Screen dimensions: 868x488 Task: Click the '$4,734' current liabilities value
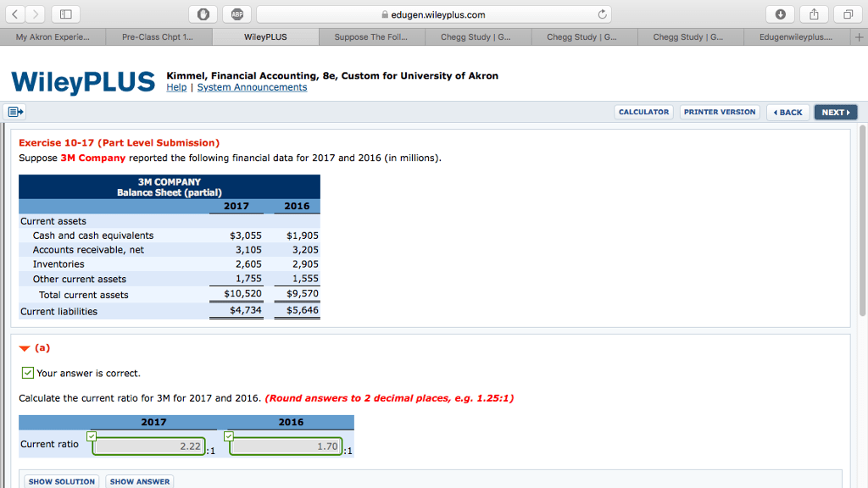(246, 310)
